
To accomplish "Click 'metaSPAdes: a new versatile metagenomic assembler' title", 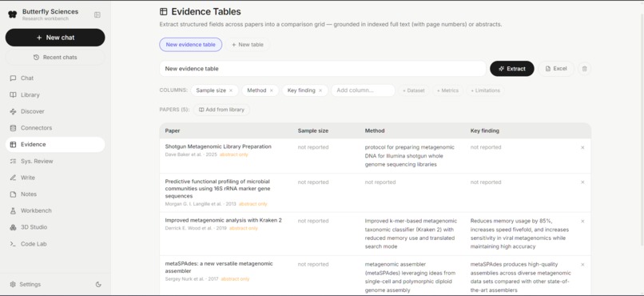I will (219, 267).
